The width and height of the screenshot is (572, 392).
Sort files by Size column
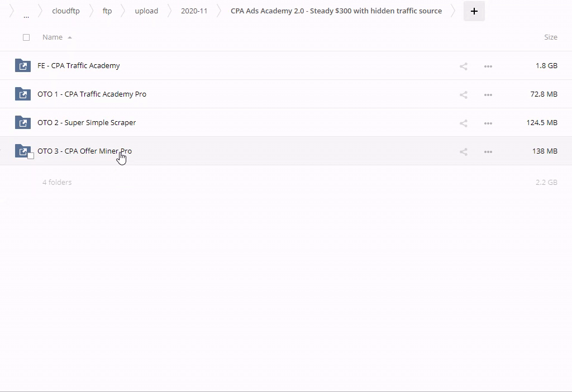(x=550, y=37)
